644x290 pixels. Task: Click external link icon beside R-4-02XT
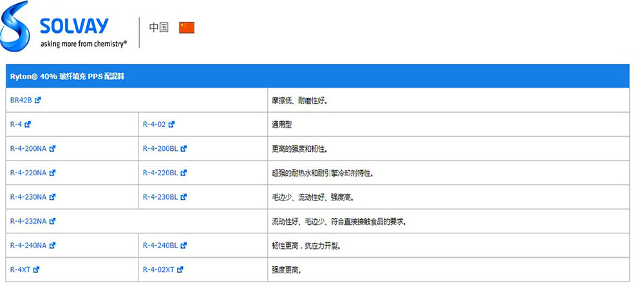point(180,269)
